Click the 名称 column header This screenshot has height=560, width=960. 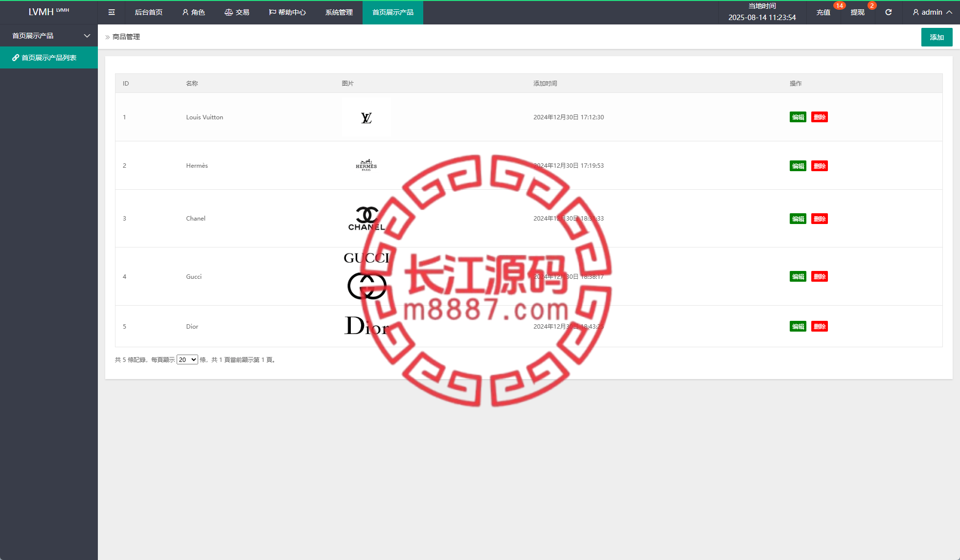point(192,84)
